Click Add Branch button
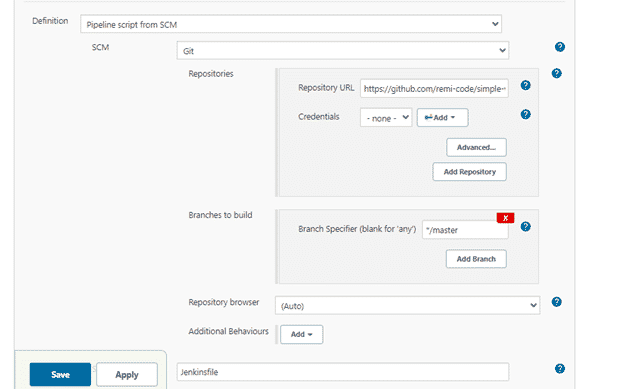624x389 pixels. tap(476, 259)
